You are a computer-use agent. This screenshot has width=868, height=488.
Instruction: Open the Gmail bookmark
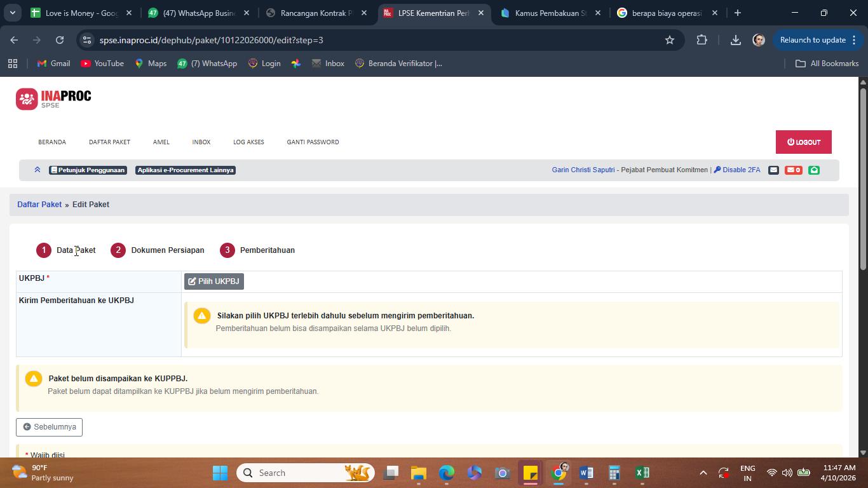(54, 64)
